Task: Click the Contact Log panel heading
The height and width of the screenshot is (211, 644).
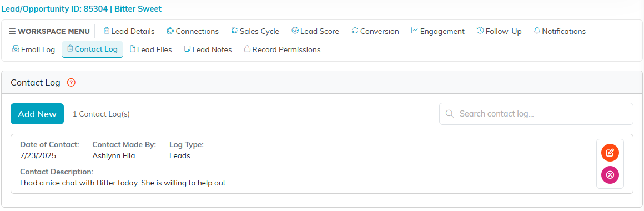Action: point(36,83)
